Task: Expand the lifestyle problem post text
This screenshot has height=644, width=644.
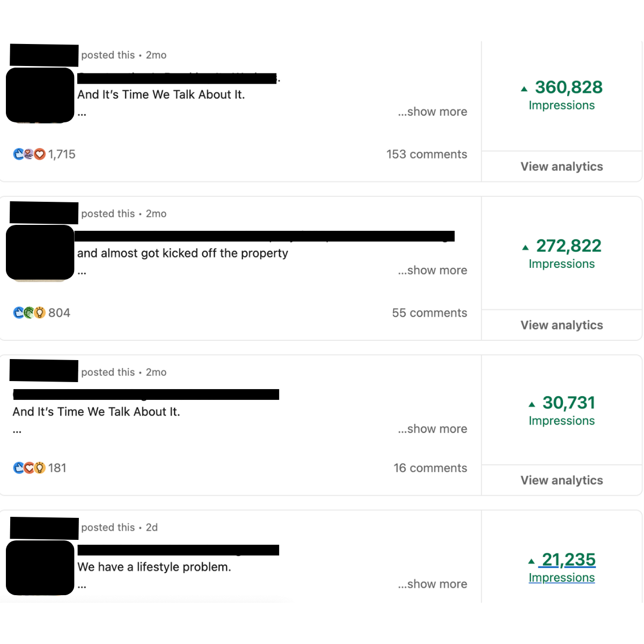Action: click(x=433, y=584)
